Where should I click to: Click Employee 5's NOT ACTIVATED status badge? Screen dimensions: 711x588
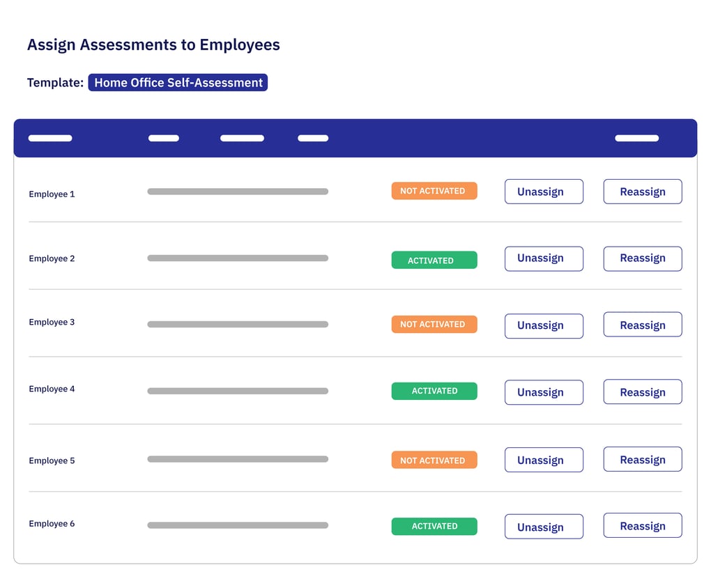tap(434, 460)
